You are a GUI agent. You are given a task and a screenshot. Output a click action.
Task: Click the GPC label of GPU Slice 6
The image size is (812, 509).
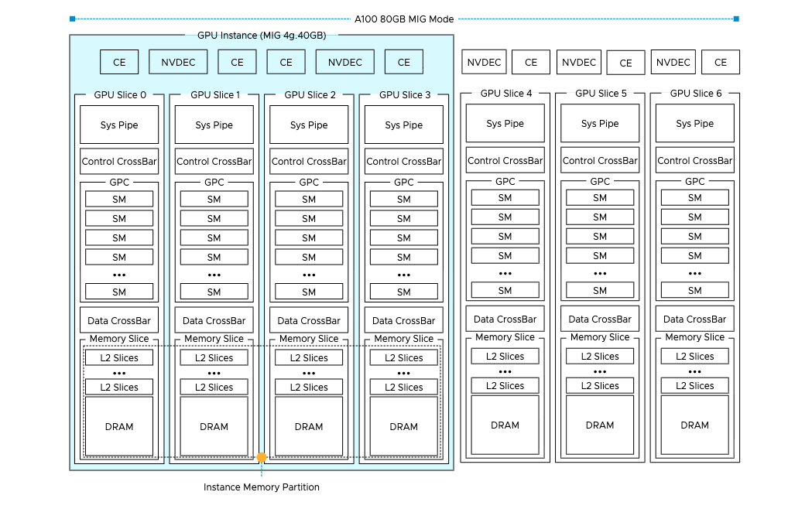click(695, 181)
